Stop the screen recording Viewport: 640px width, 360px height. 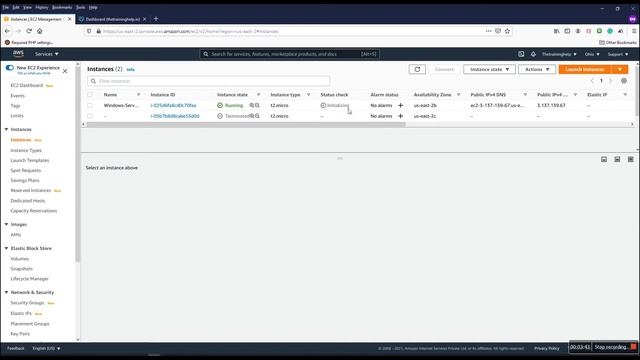point(615,347)
